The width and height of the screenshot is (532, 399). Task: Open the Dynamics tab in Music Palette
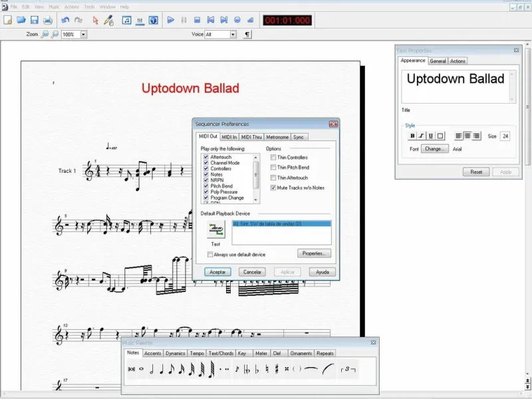click(x=176, y=353)
